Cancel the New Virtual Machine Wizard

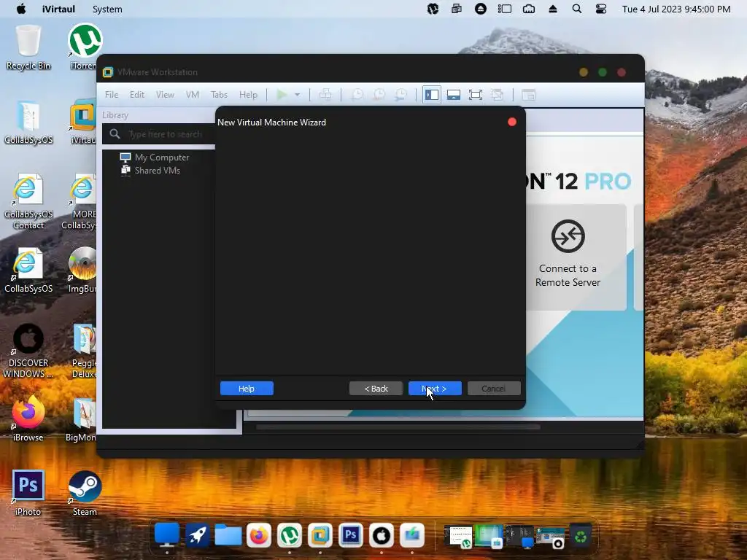pyautogui.click(x=494, y=389)
